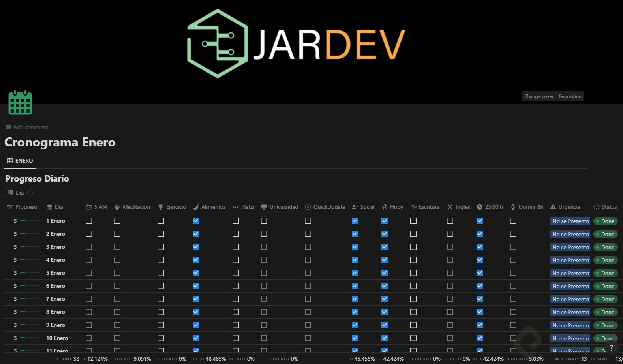Check Ejercicio for 6 Enero
Screen dimensions: 623x364
(161, 286)
